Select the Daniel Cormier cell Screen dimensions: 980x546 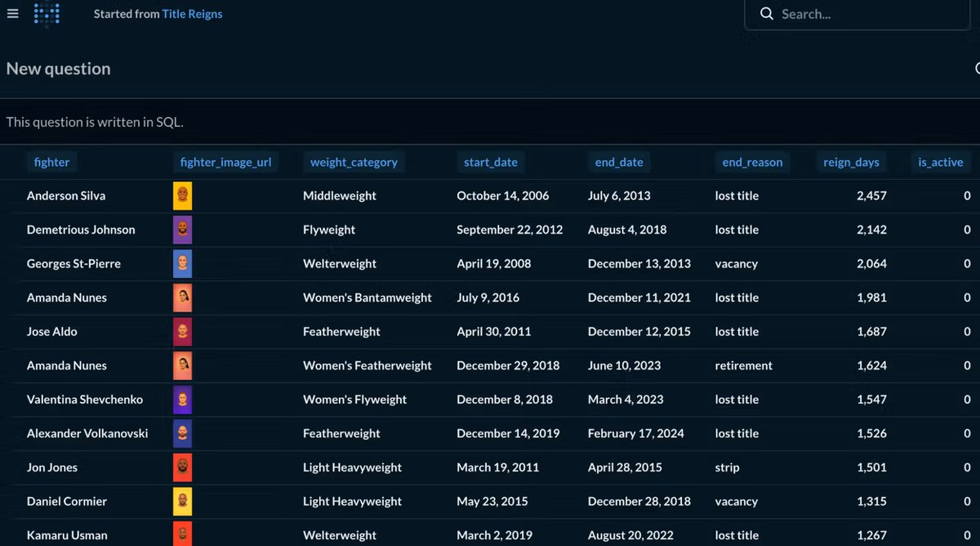(67, 501)
